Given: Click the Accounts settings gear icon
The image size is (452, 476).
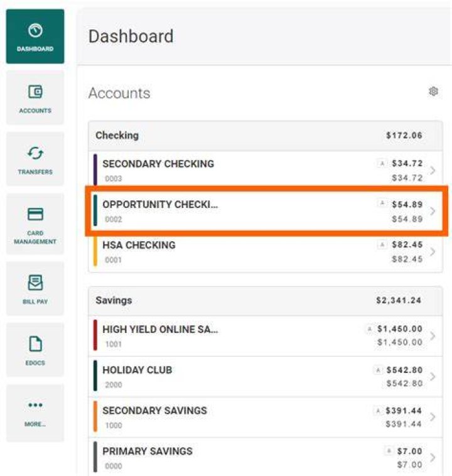Looking at the screenshot, I should [x=433, y=92].
